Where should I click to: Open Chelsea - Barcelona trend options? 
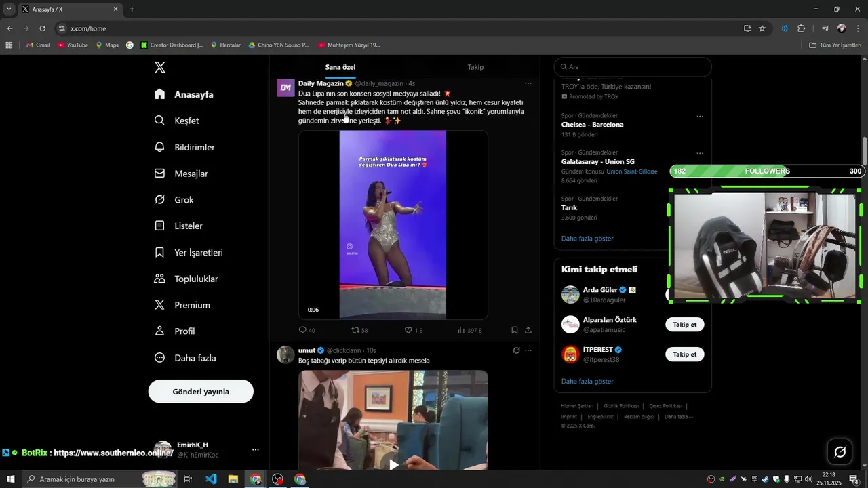click(700, 116)
